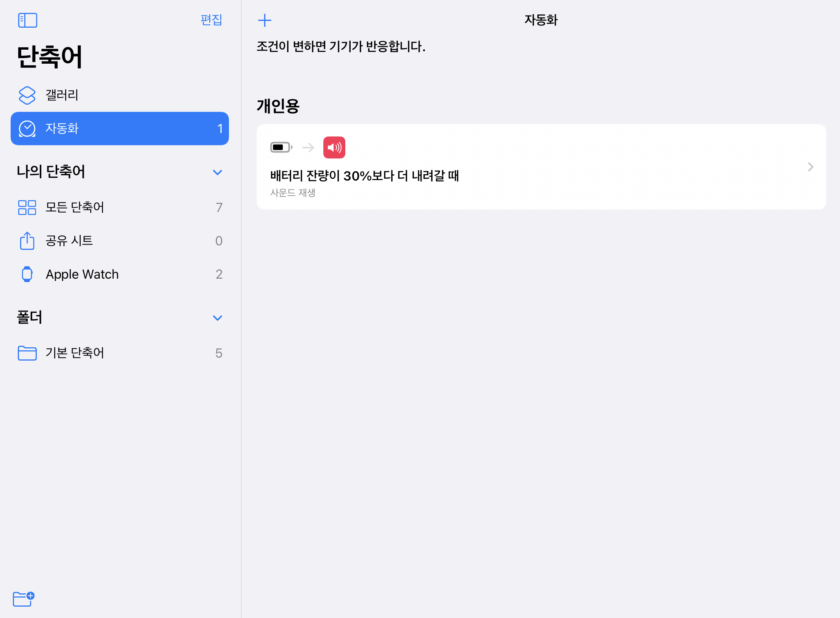Click the plus icon to add automation
The image size is (840, 618).
265,20
